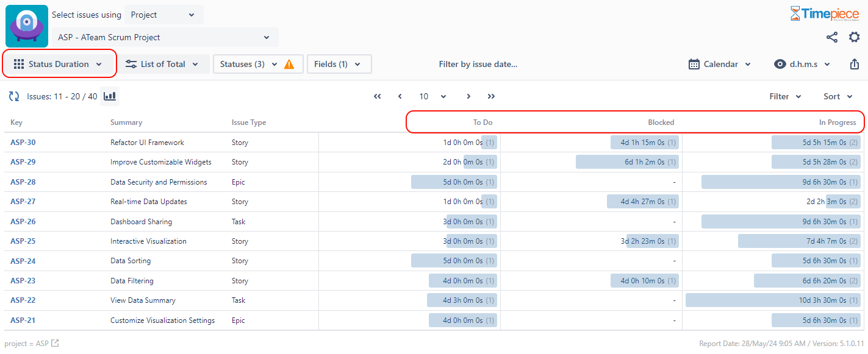868x354 pixels.
Task: Refresh the issues list with the reload icon
Action: point(13,96)
